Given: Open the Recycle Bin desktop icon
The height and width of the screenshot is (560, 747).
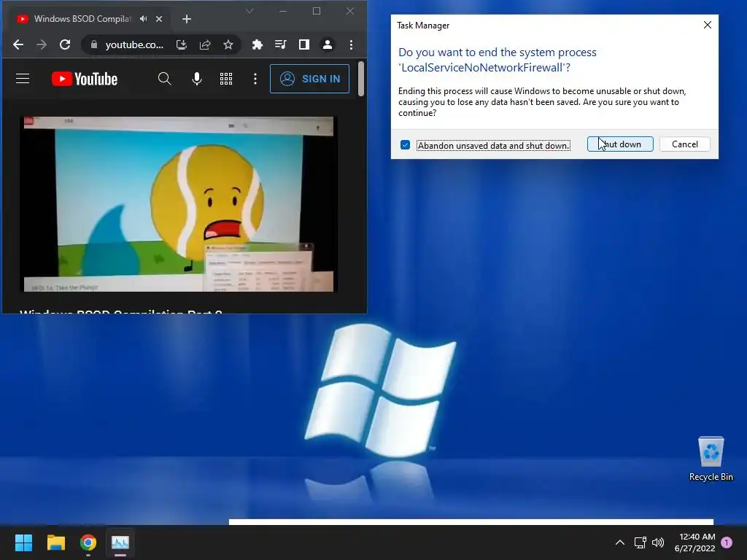Looking at the screenshot, I should [x=711, y=459].
